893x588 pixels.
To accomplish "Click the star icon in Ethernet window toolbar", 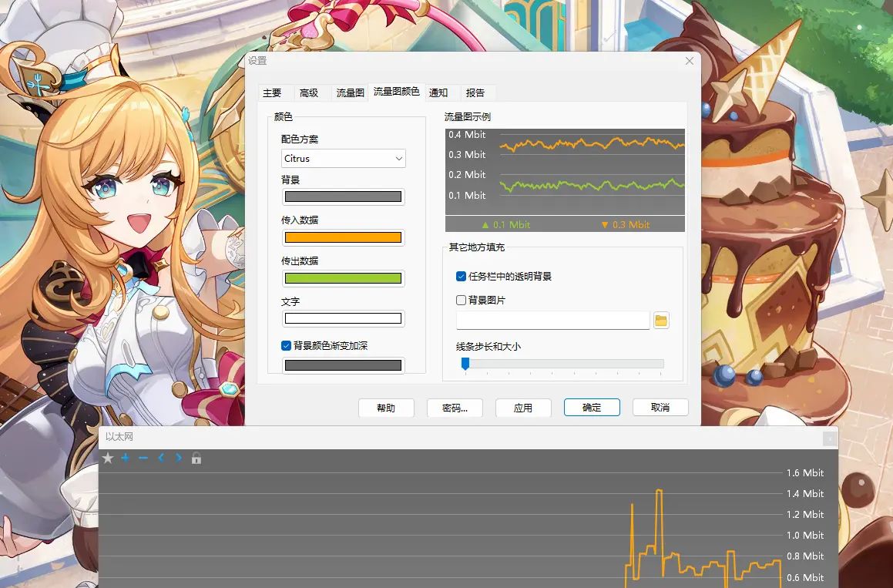I will point(108,458).
